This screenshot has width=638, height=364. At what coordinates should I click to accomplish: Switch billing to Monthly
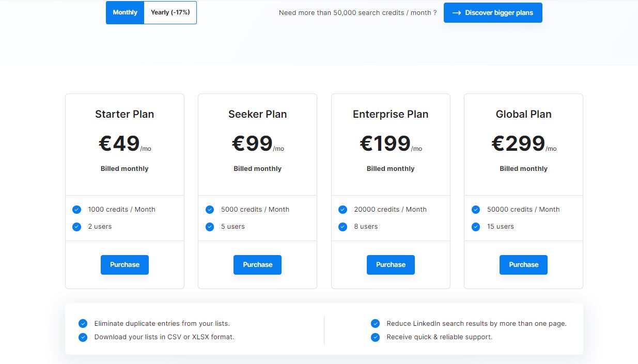click(125, 12)
